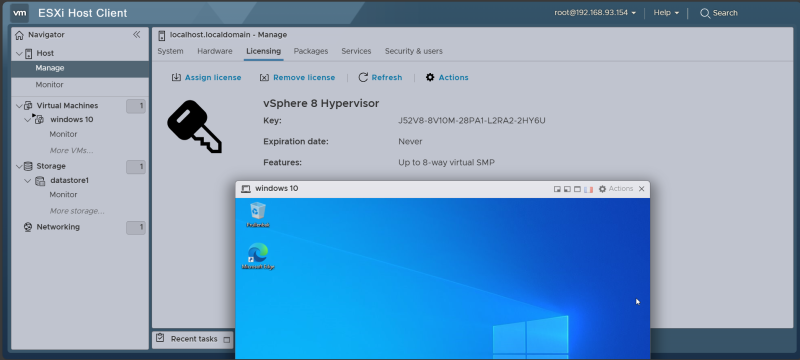Click the Assign license button

(x=206, y=78)
